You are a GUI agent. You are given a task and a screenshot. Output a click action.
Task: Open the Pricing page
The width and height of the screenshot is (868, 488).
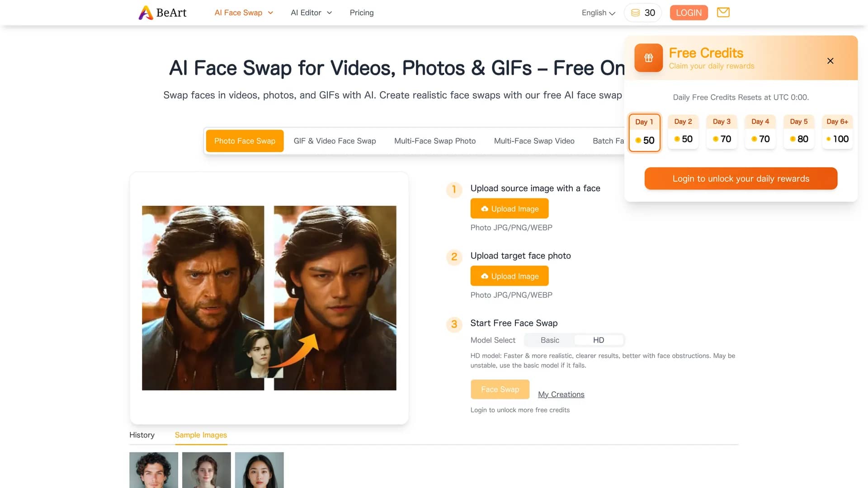tap(362, 13)
